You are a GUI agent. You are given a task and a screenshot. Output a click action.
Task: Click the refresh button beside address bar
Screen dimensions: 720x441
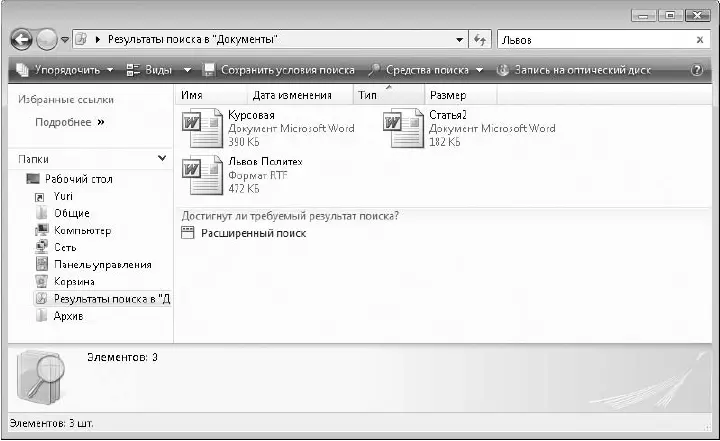[x=479, y=39]
